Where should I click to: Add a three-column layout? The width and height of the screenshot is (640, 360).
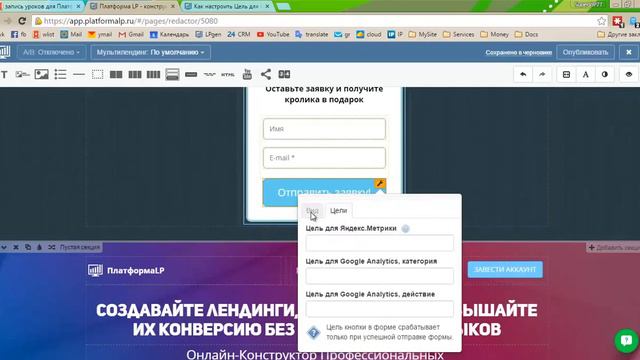(x=135, y=74)
